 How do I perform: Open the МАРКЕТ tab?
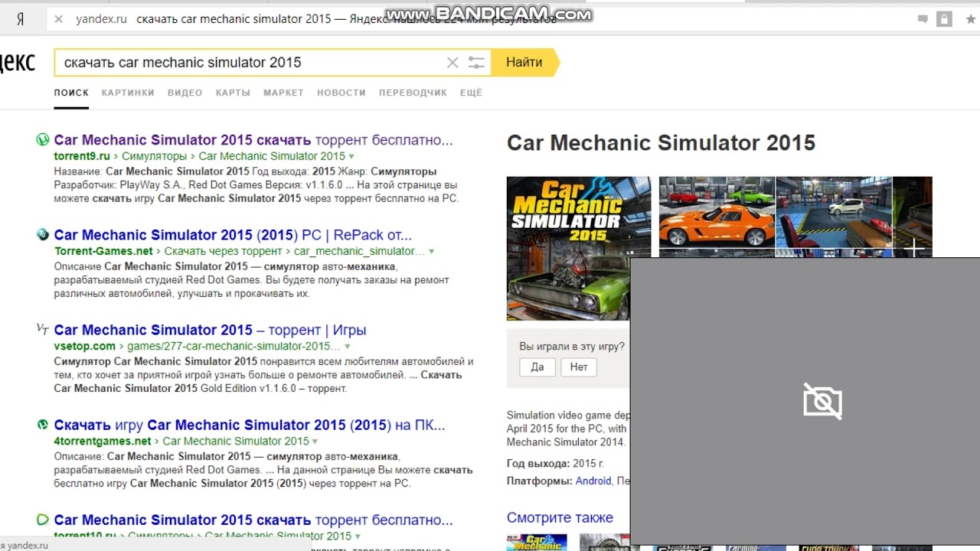click(283, 93)
